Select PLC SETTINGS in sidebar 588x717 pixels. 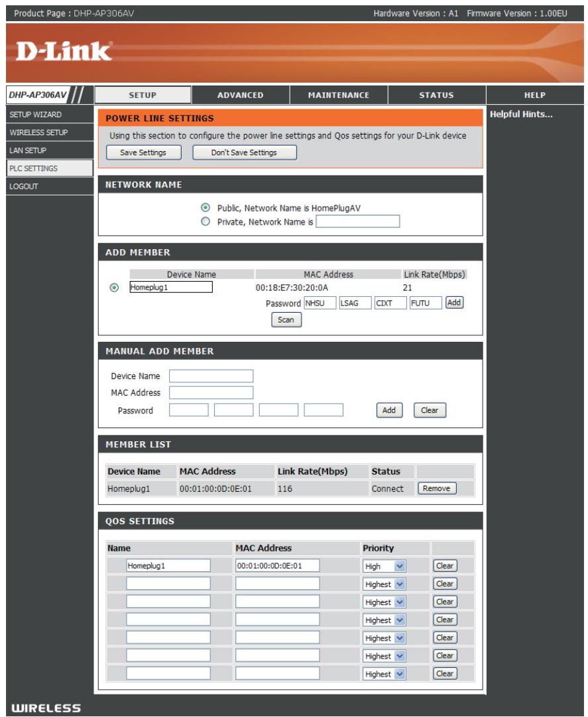50,168
